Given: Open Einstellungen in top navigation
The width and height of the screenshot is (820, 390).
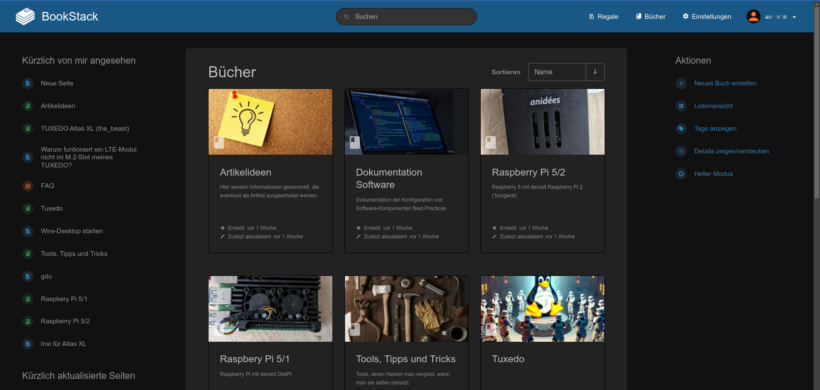Looking at the screenshot, I should (x=707, y=17).
